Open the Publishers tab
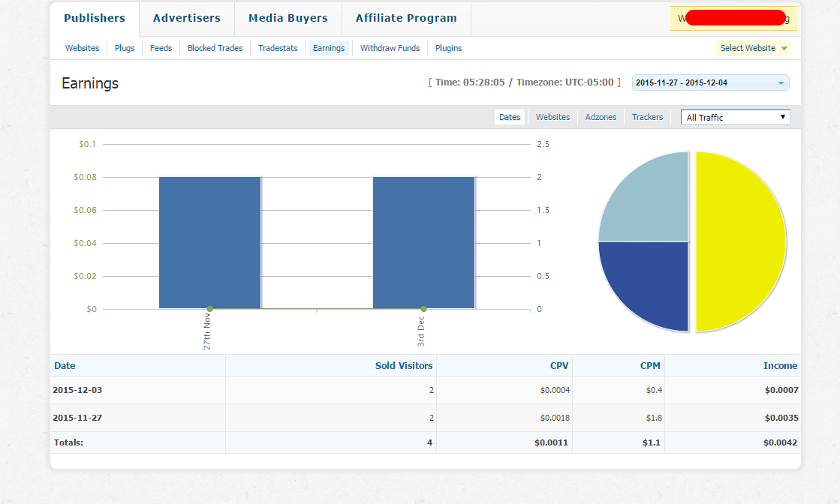The image size is (840, 504). tap(94, 18)
